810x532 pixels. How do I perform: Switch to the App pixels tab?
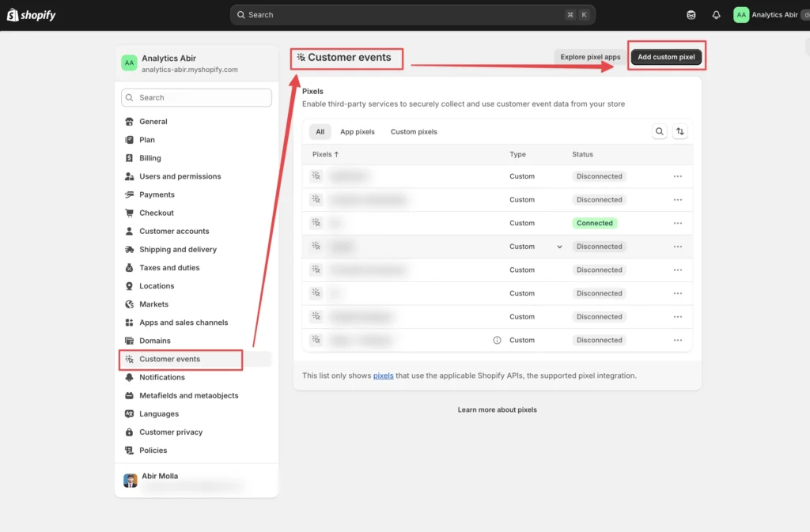(357, 131)
